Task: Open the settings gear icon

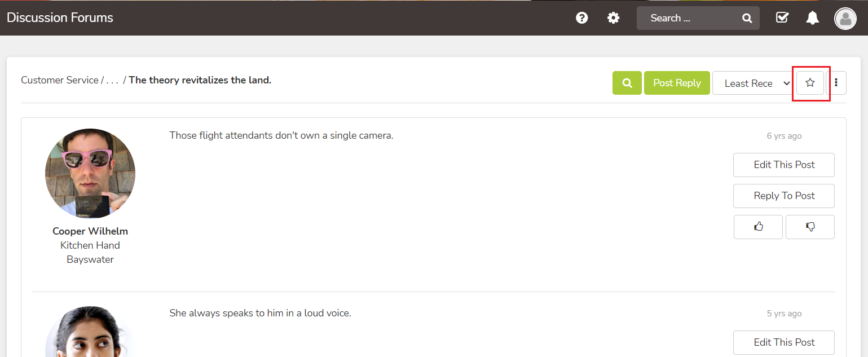Action: (x=613, y=18)
